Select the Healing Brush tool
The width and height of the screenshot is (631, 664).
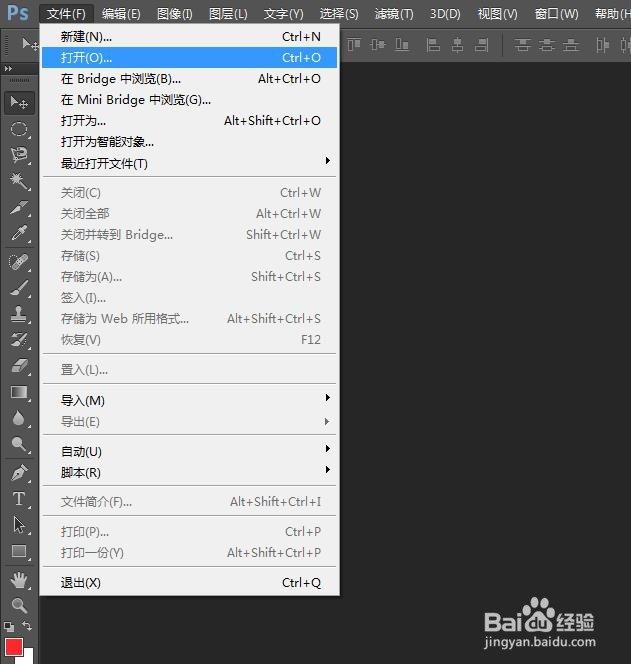(x=19, y=262)
